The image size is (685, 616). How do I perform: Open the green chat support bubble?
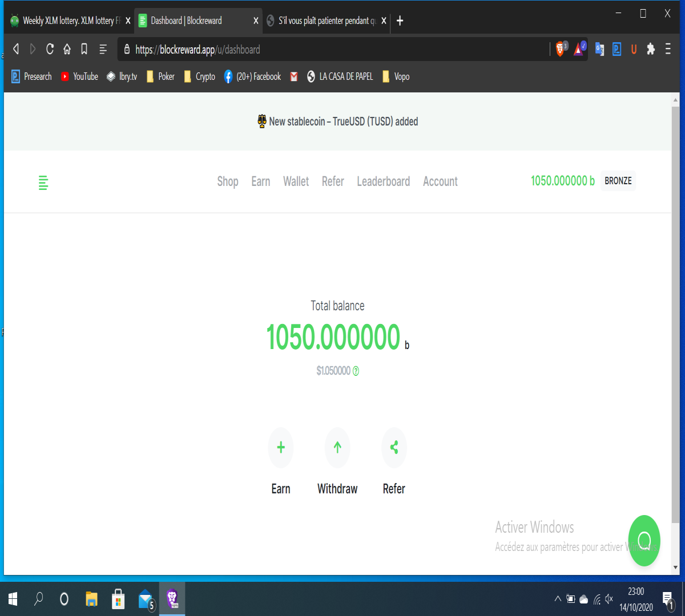(644, 540)
